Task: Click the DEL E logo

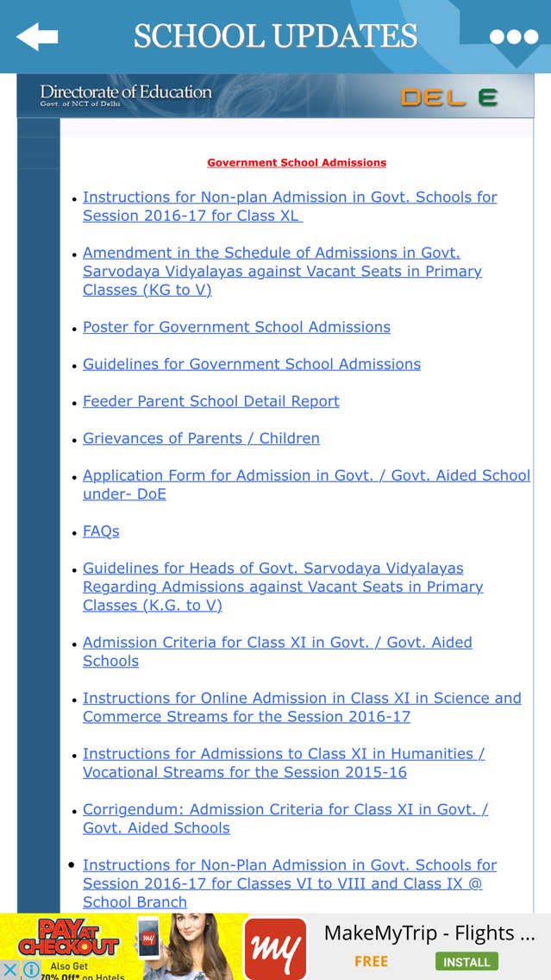Action: 448,97
